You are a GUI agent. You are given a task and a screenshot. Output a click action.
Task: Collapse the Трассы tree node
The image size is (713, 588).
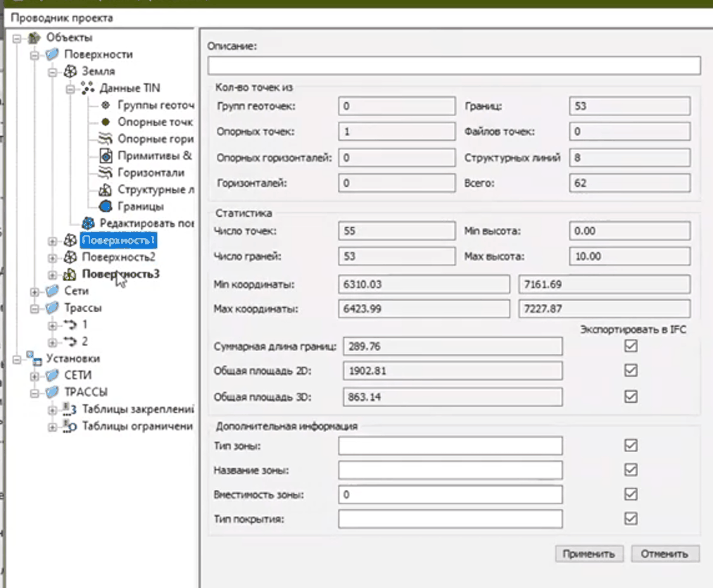tap(34, 308)
